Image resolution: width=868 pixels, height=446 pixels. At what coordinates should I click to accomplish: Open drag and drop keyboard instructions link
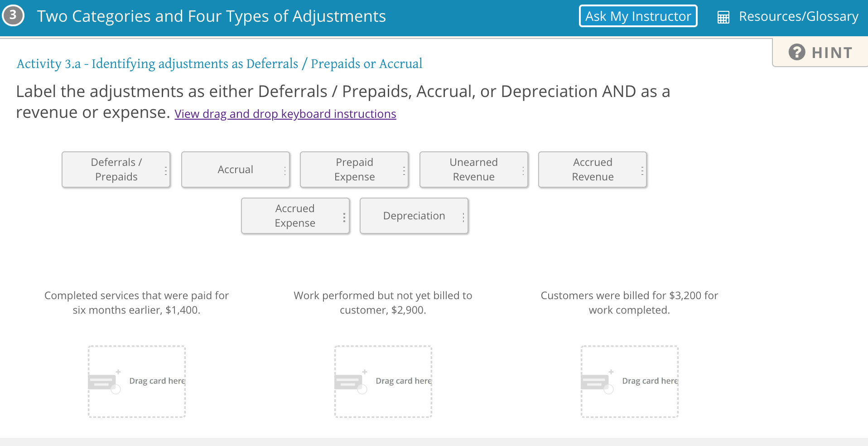coord(285,114)
